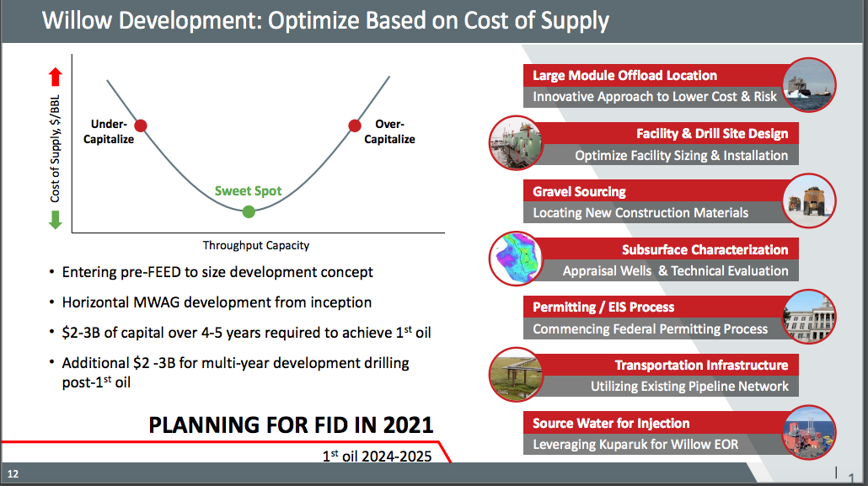
Task: Click 'Leveraging Kuparuk for Willow EOR' text
Action: tap(635, 445)
